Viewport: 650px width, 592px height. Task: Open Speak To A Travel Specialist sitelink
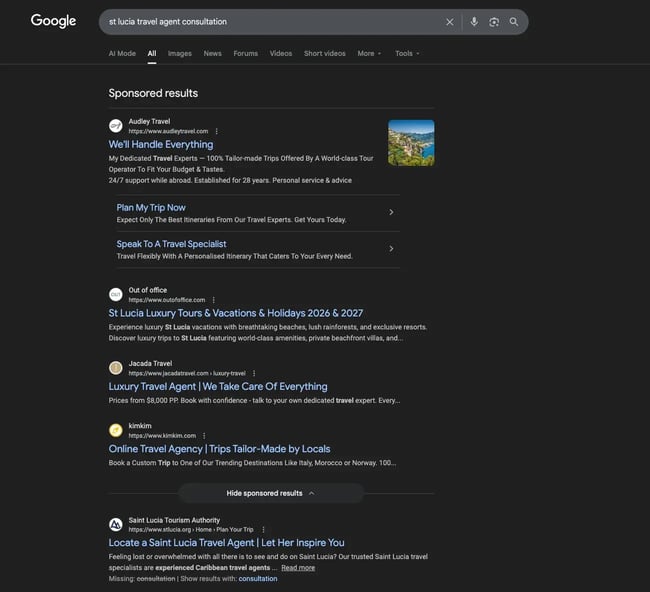tap(171, 244)
